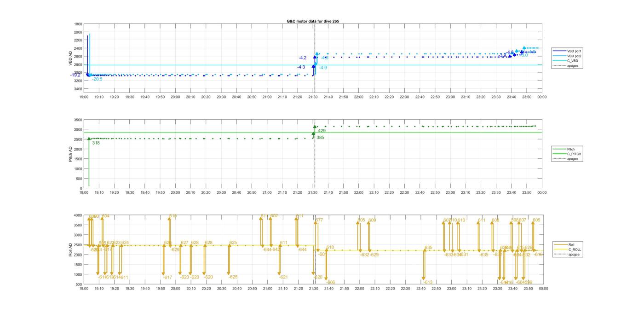
Task: Click the "618" roll data label
Action: coord(330,248)
